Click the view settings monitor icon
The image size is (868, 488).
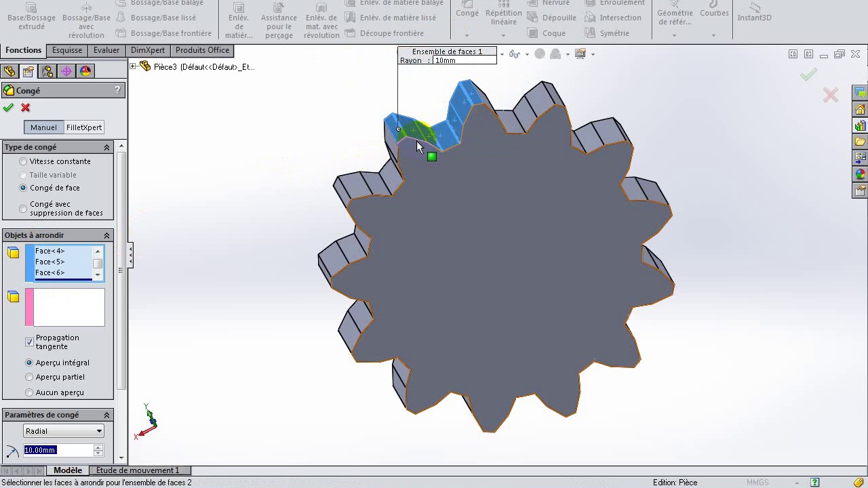click(580, 54)
